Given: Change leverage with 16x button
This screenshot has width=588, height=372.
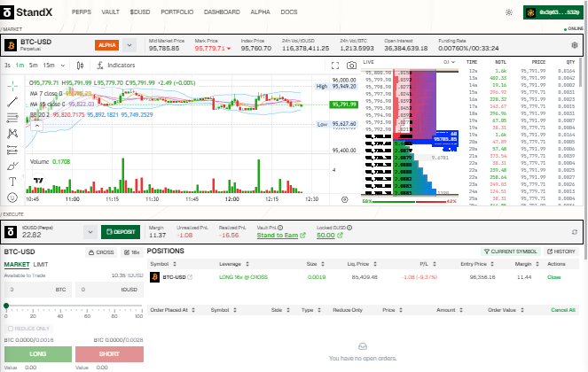Looking at the screenshot, I should pos(131,252).
